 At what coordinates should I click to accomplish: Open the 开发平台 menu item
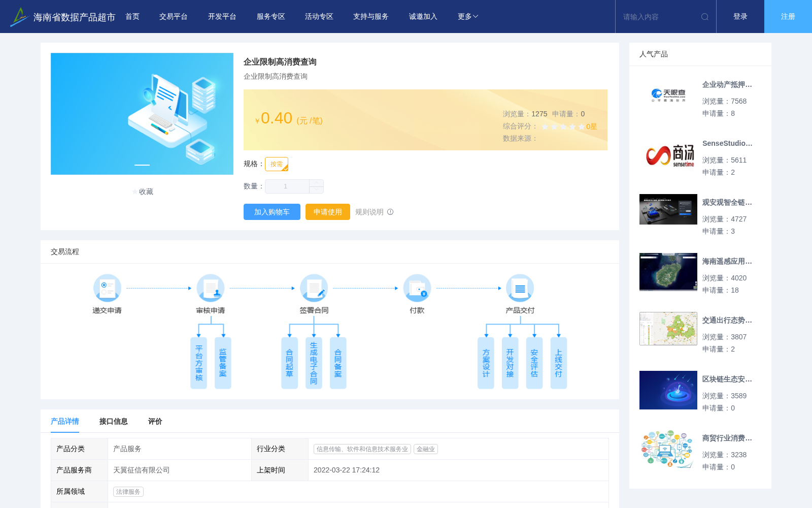pos(222,17)
